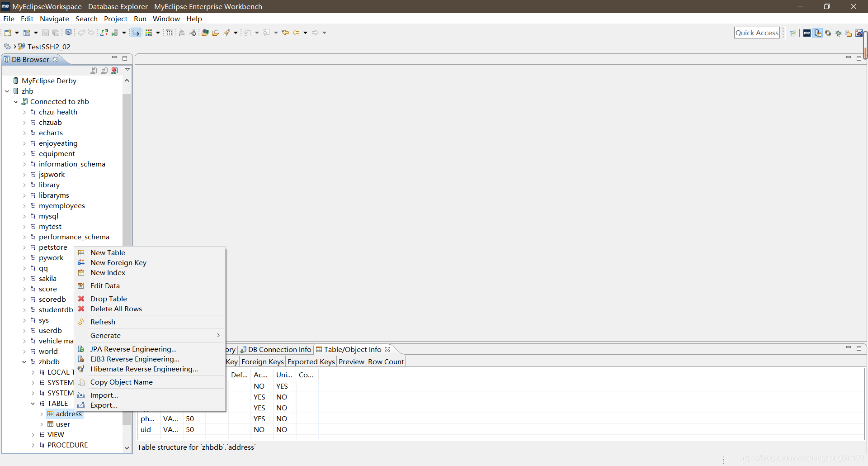Select Drop Table in context menu

click(x=150, y=299)
